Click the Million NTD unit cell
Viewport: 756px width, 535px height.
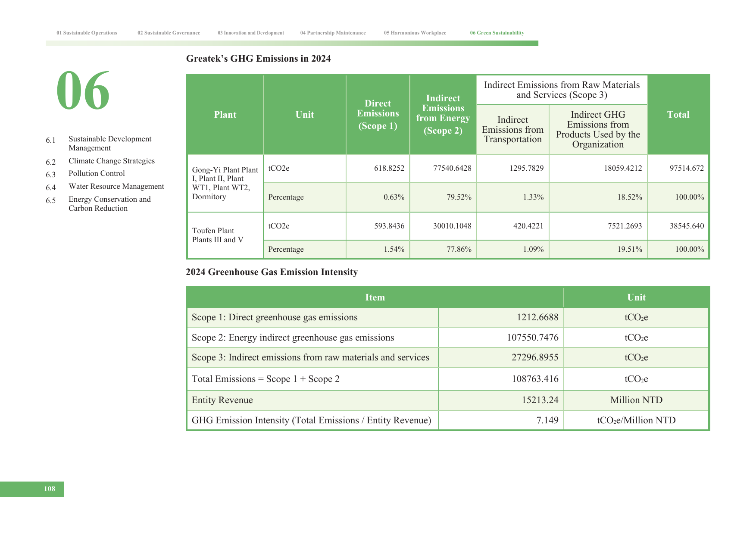point(636,400)
